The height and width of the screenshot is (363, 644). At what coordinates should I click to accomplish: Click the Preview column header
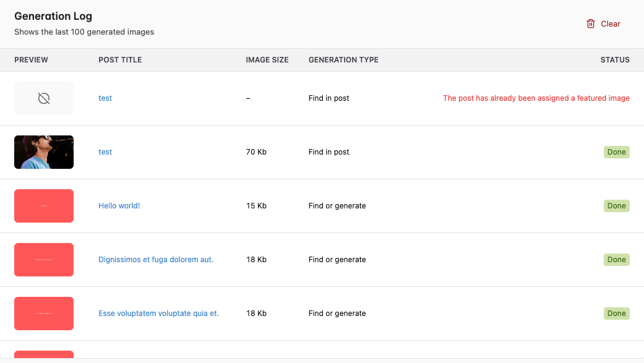coord(31,60)
